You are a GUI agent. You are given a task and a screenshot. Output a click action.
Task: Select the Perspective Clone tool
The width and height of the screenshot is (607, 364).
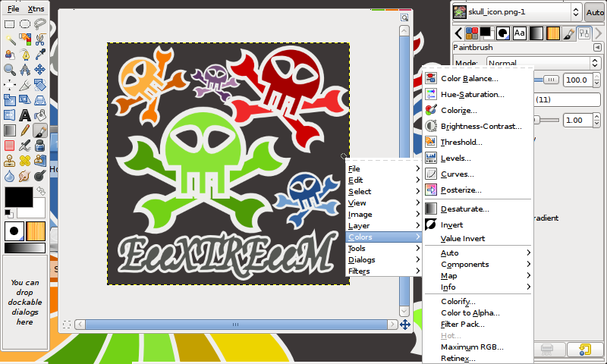(x=40, y=161)
